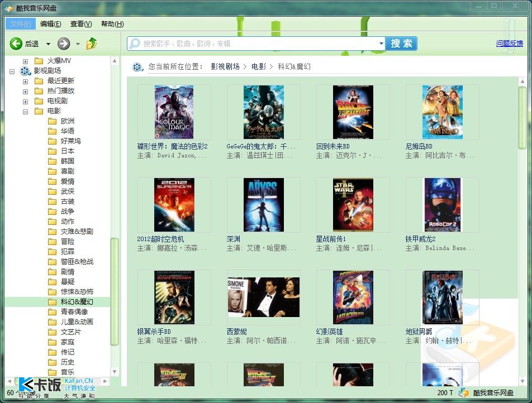Select the 家庭 tree item
Viewport: 532px width, 403px height.
click(x=68, y=342)
